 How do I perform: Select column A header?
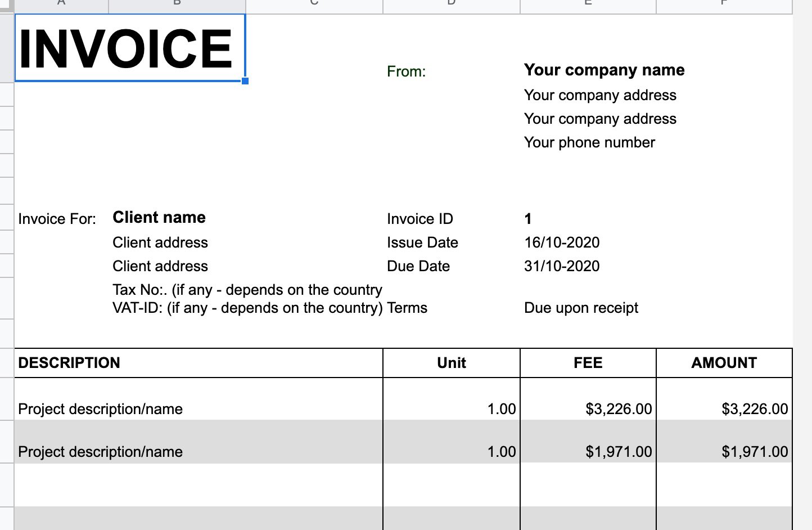(x=61, y=4)
